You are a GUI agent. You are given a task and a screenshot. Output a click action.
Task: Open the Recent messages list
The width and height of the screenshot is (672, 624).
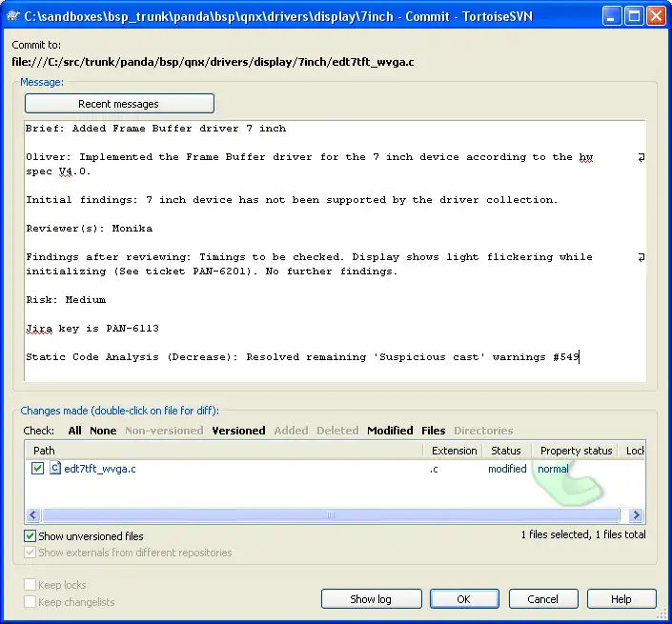(x=119, y=104)
